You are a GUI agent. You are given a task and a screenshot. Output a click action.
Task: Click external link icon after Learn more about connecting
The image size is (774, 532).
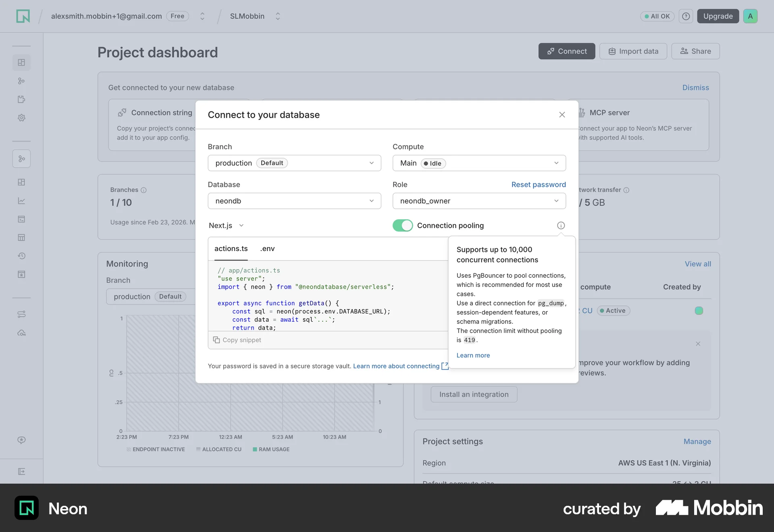tap(445, 366)
